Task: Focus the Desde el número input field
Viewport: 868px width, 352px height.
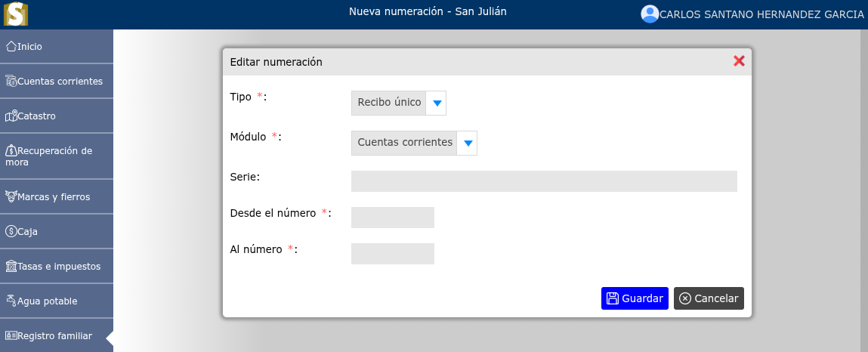Action: pyautogui.click(x=393, y=218)
